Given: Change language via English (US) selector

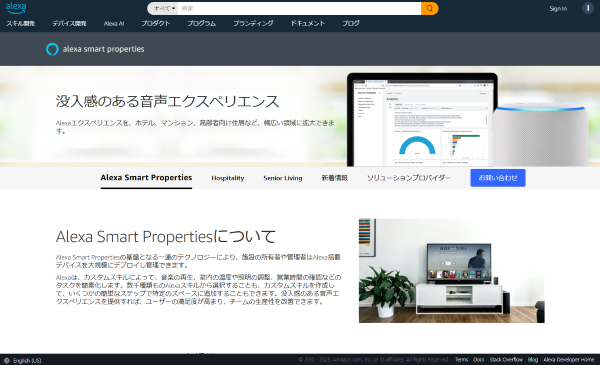Looking at the screenshot, I should [27, 360].
